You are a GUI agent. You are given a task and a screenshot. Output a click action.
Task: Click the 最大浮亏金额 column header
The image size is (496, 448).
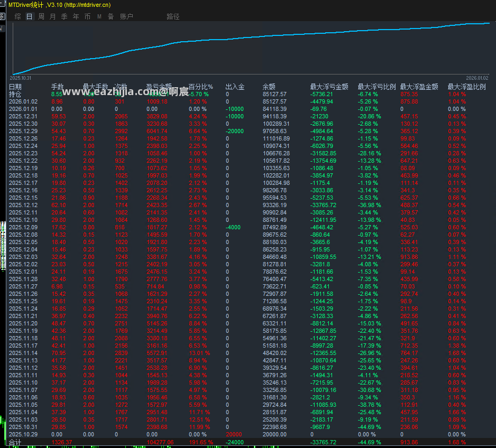[x=329, y=87]
